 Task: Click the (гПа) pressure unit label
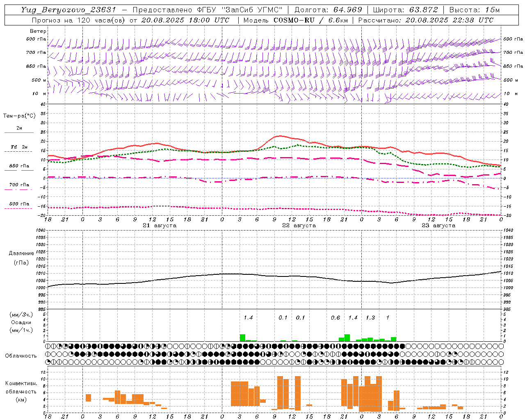(x=21, y=263)
